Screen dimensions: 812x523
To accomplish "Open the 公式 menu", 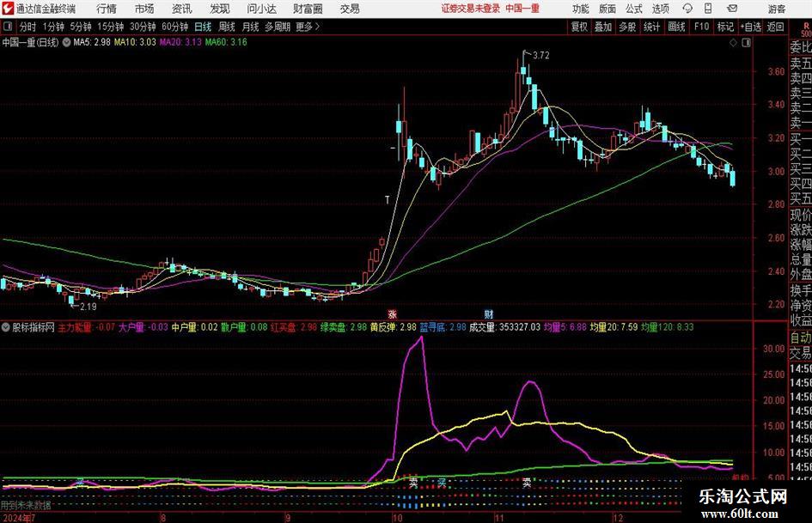I will (634, 9).
